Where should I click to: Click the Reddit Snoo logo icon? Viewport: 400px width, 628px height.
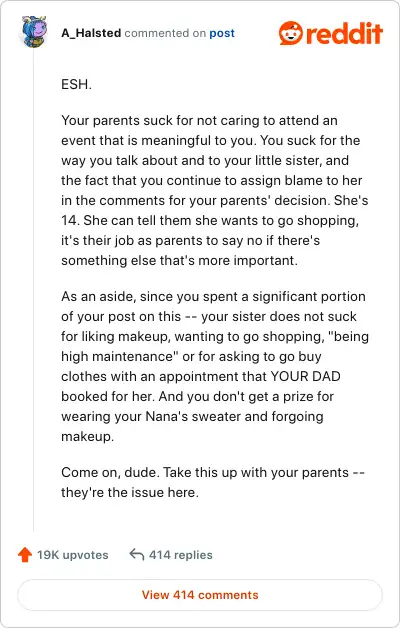coord(291,33)
